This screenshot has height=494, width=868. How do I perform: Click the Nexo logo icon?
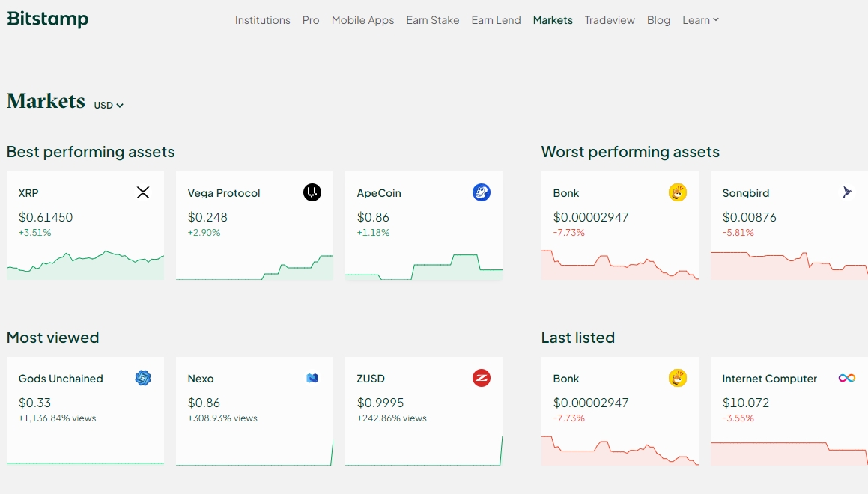coord(312,378)
